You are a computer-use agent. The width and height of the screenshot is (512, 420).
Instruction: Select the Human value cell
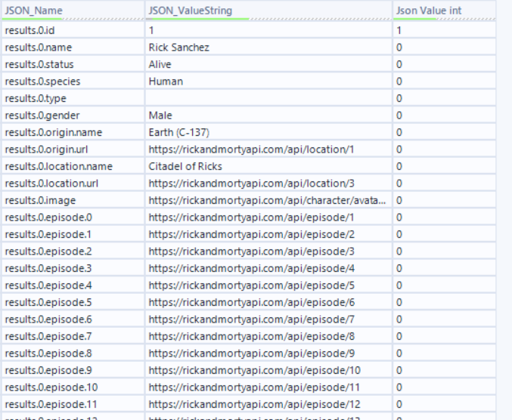268,81
